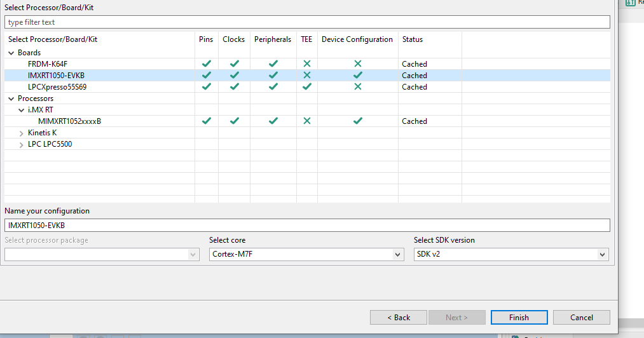Click Pins checkmark for FRDM-K64F
This screenshot has height=338, width=644.
coord(206,64)
